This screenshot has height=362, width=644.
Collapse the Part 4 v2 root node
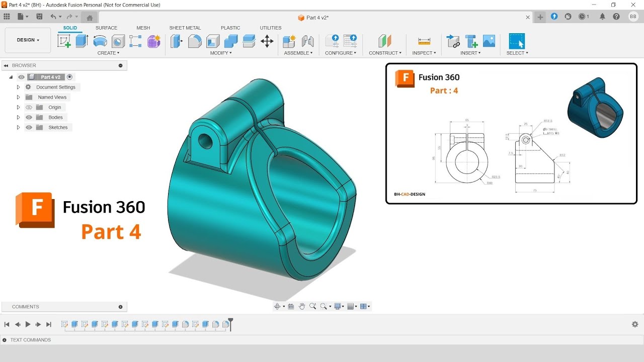click(11, 77)
